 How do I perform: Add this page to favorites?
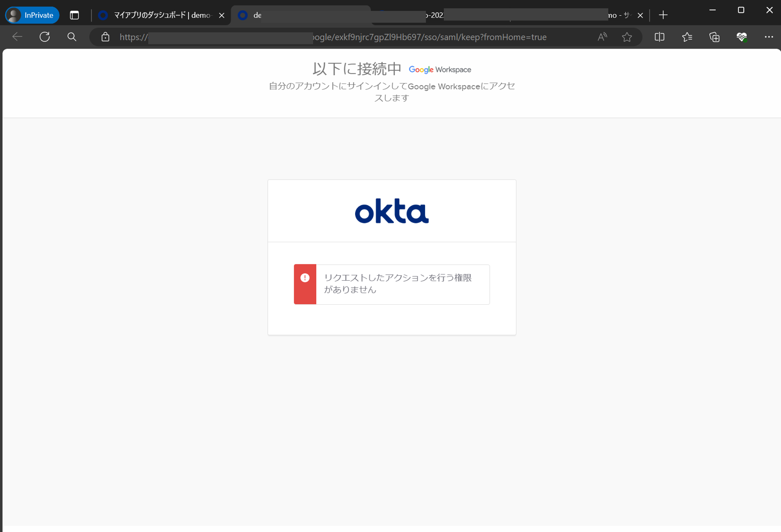(x=627, y=37)
